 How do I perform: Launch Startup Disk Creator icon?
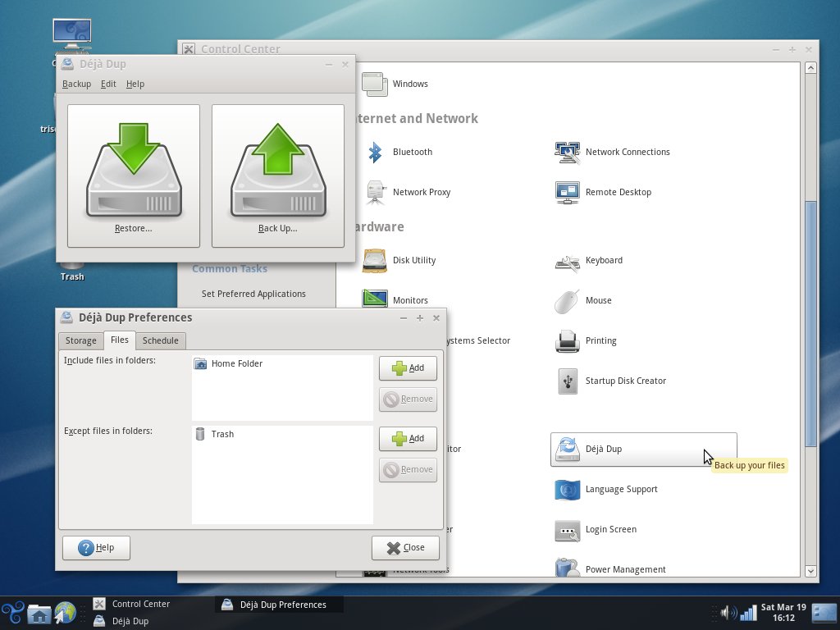click(x=568, y=381)
